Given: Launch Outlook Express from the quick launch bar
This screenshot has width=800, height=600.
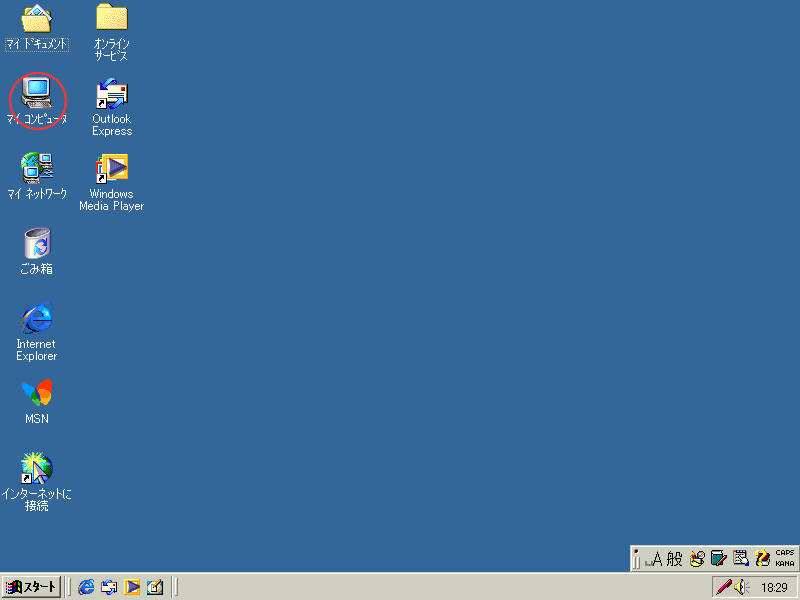Looking at the screenshot, I should tap(109, 587).
